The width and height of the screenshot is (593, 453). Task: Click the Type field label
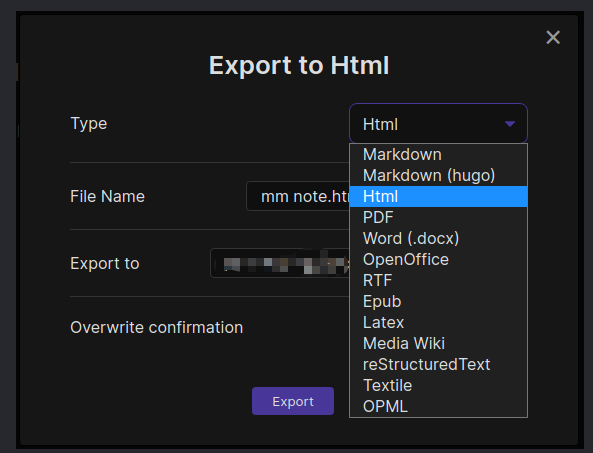pyautogui.click(x=89, y=124)
